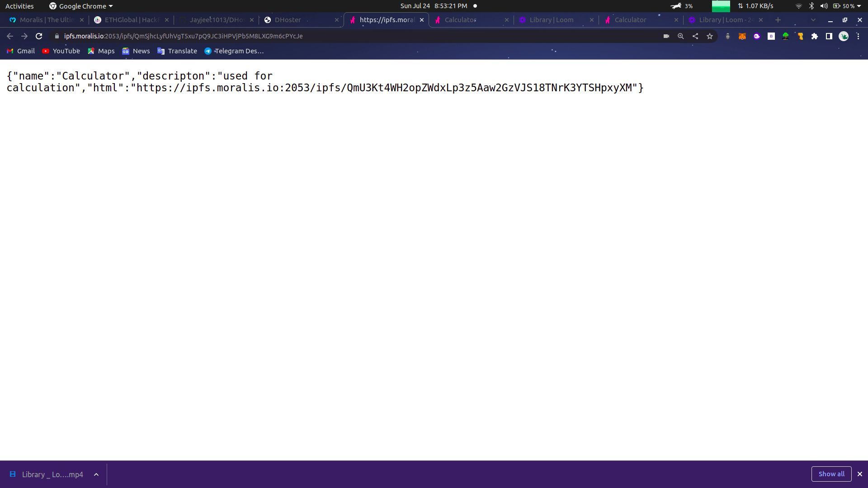Click the lock icon in address bar

pos(57,36)
